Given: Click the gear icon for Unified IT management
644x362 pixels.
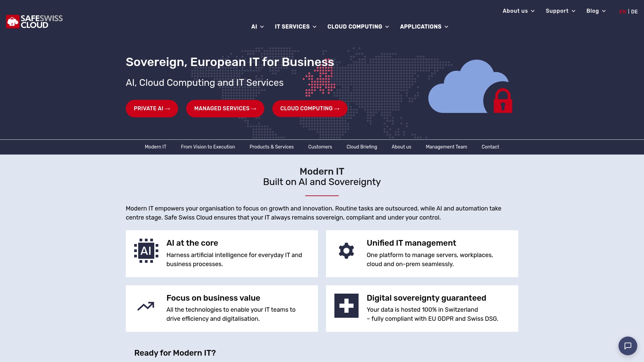Looking at the screenshot, I should tap(346, 251).
